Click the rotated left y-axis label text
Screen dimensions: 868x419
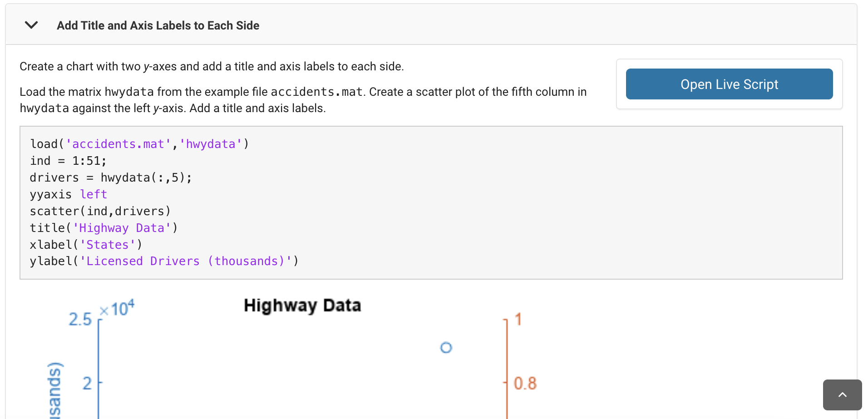pos(54,390)
